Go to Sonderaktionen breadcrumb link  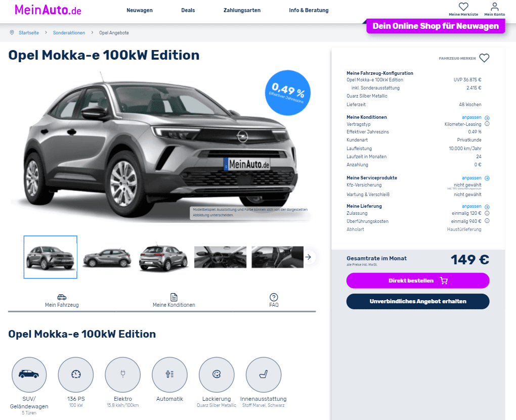tap(69, 33)
